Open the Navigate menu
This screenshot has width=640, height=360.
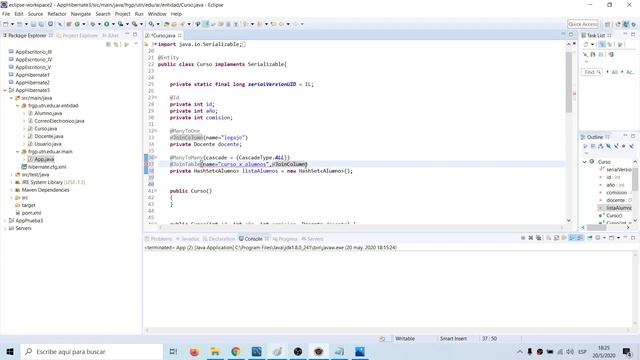[81, 14]
